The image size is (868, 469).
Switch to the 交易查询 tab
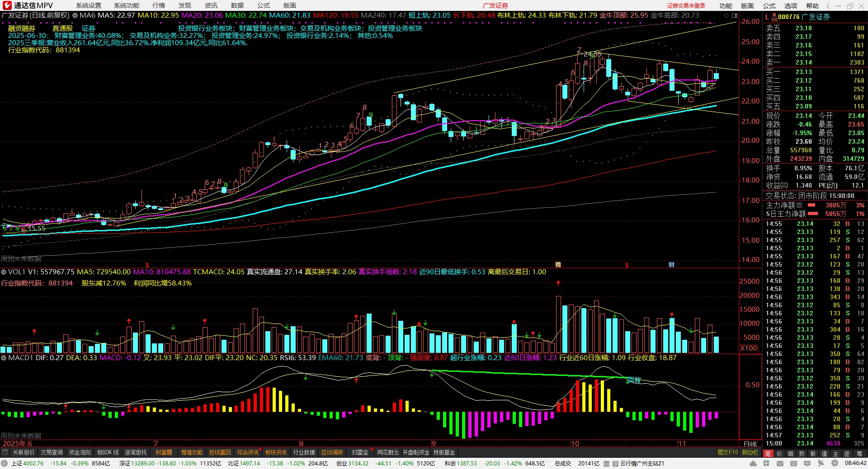click(52, 452)
